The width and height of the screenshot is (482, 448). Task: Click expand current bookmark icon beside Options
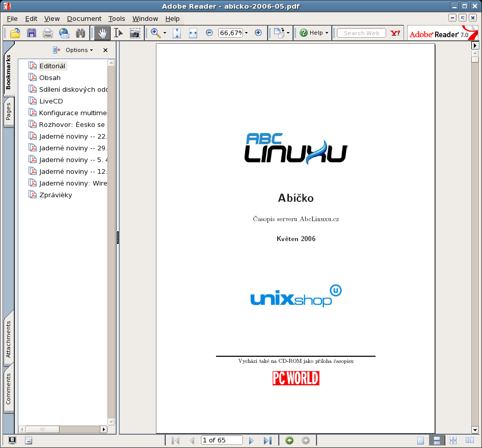(56, 50)
